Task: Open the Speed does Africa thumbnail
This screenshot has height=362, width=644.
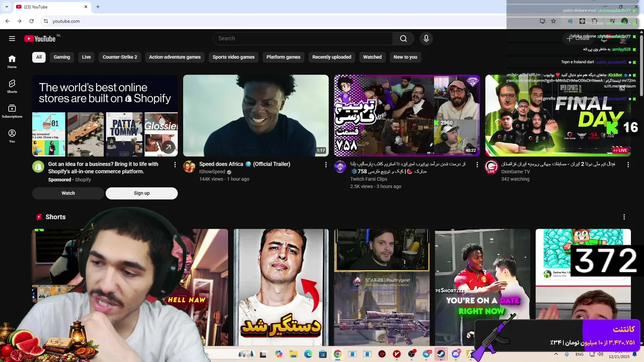Action: [256, 116]
